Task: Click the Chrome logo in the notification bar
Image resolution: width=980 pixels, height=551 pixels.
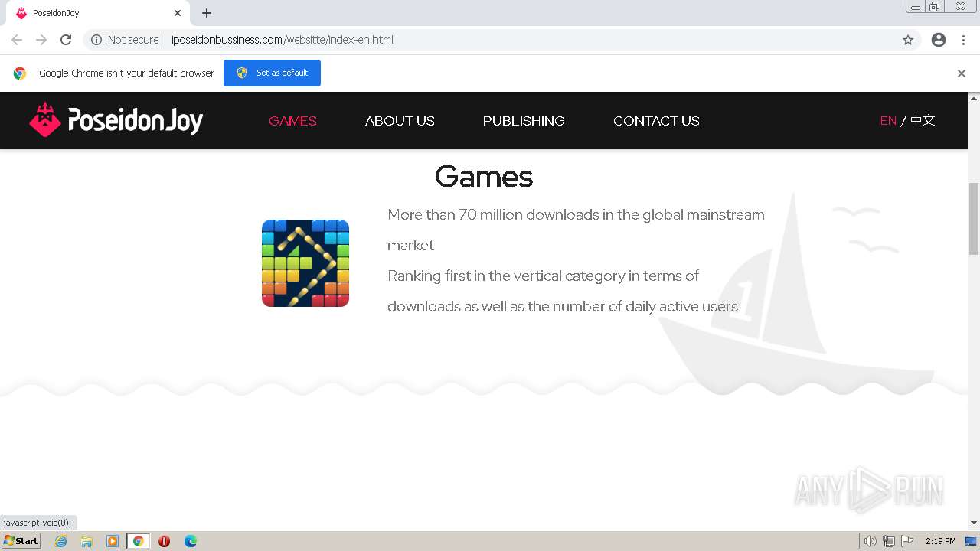Action: (x=20, y=73)
